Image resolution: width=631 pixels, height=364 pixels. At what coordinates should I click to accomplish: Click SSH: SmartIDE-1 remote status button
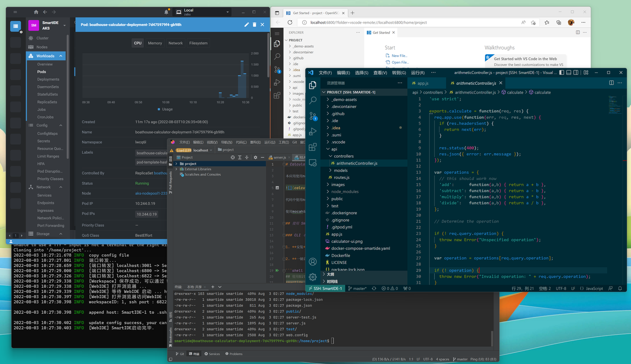tap(325, 288)
